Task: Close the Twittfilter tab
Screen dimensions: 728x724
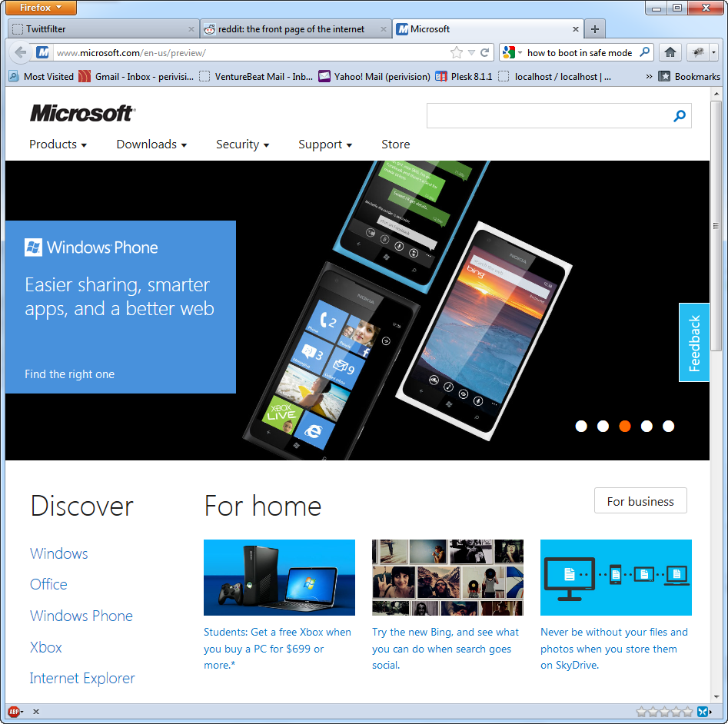Action: coord(191,29)
